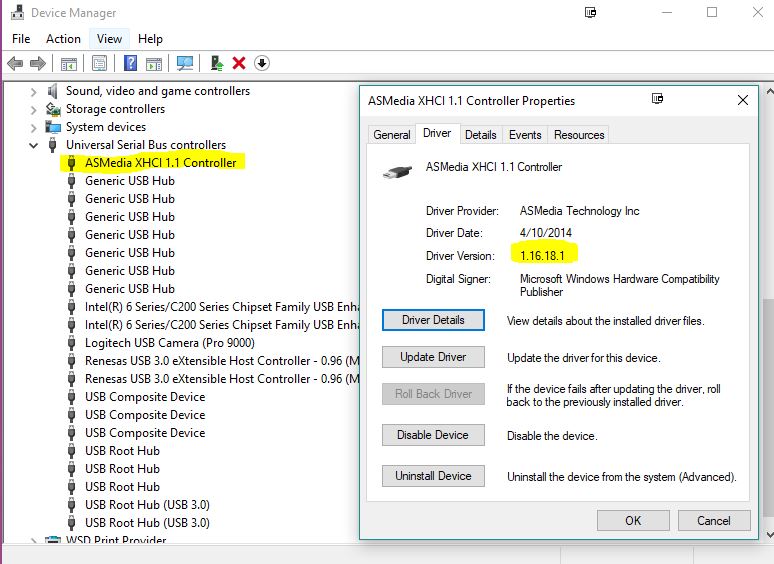The height and width of the screenshot is (564, 774).
Task: Click Show/Hide Console Tree toolbar icon
Action: (x=69, y=64)
